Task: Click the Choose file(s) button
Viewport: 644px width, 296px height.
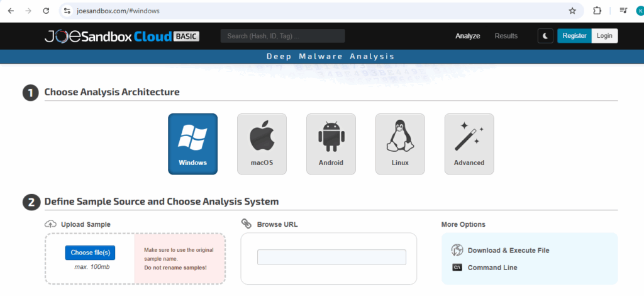Action: tap(90, 253)
